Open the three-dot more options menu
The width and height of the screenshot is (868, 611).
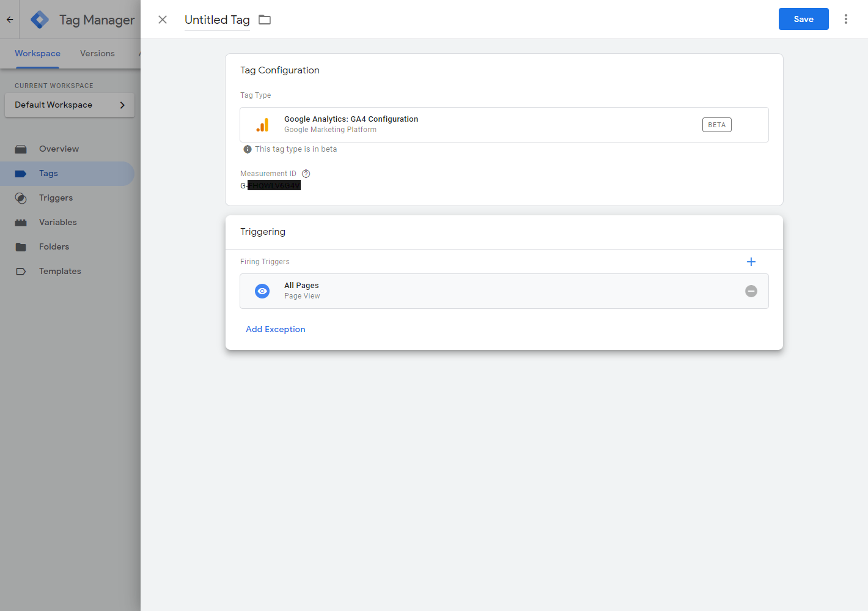coord(846,19)
